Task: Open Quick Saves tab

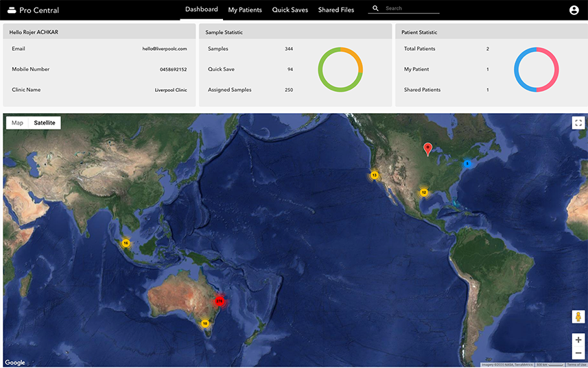Action: 290,10
